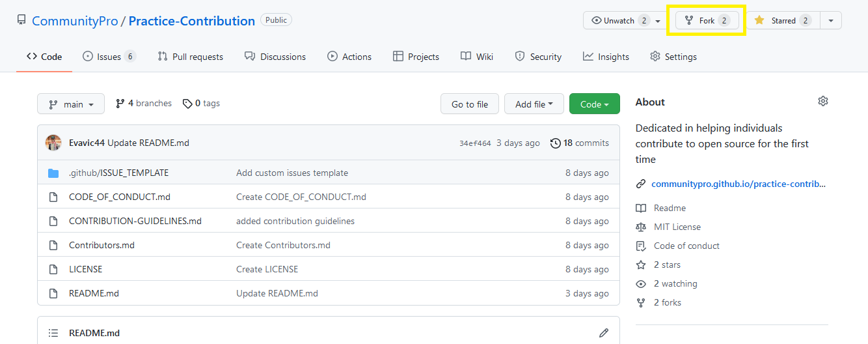
Task: Click the README edit pencil icon
Action: tap(604, 333)
